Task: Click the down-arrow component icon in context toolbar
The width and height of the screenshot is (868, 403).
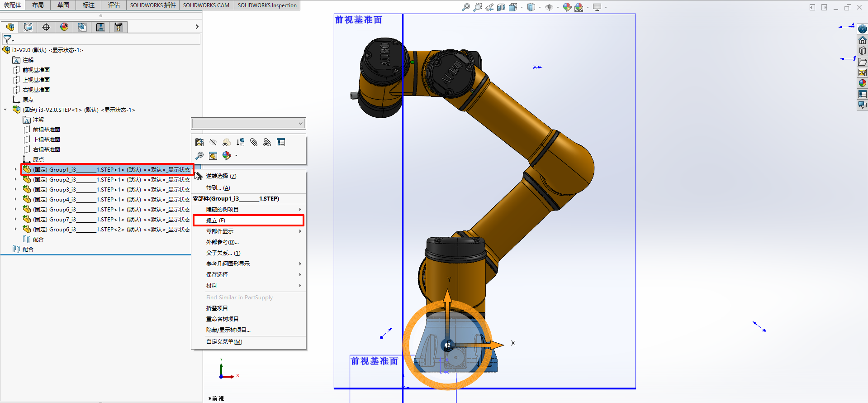Action: point(240,142)
